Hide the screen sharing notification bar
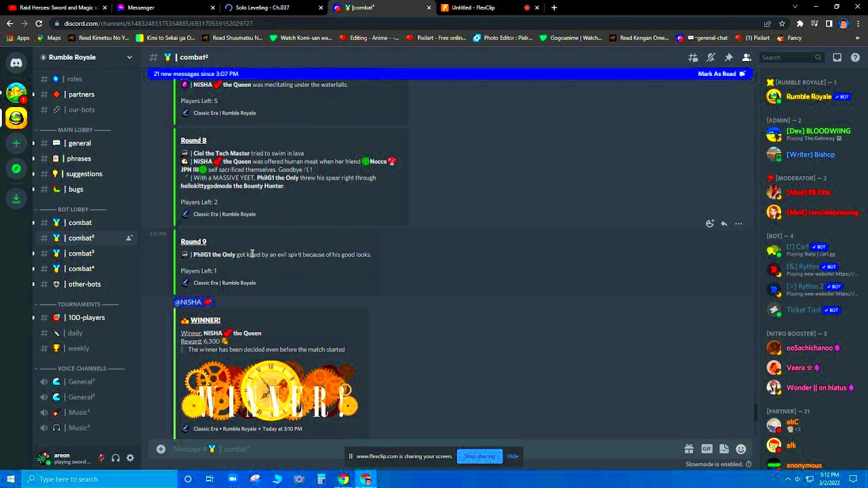This screenshot has height=488, width=868. (513, 456)
